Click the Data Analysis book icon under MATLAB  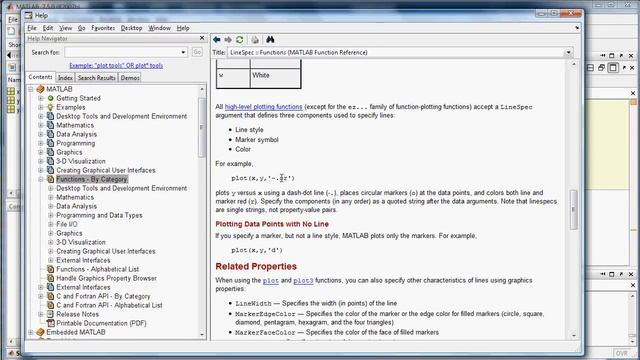pos(50,134)
